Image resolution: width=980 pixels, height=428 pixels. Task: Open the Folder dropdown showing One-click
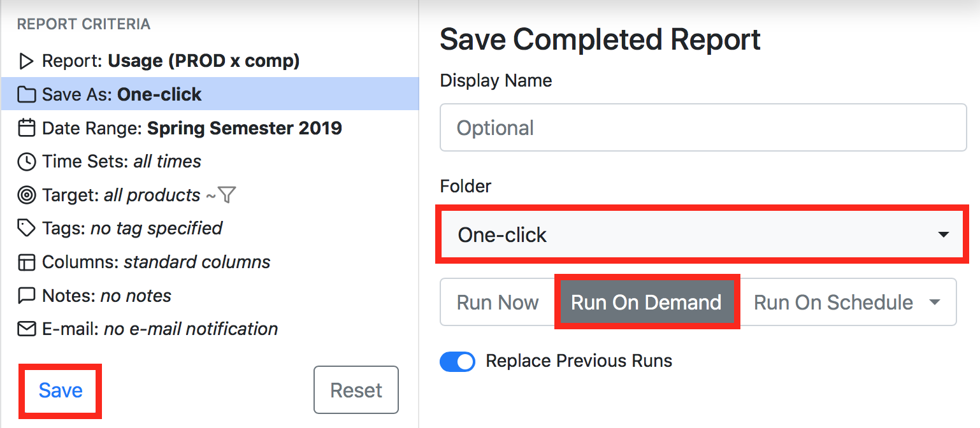point(703,234)
